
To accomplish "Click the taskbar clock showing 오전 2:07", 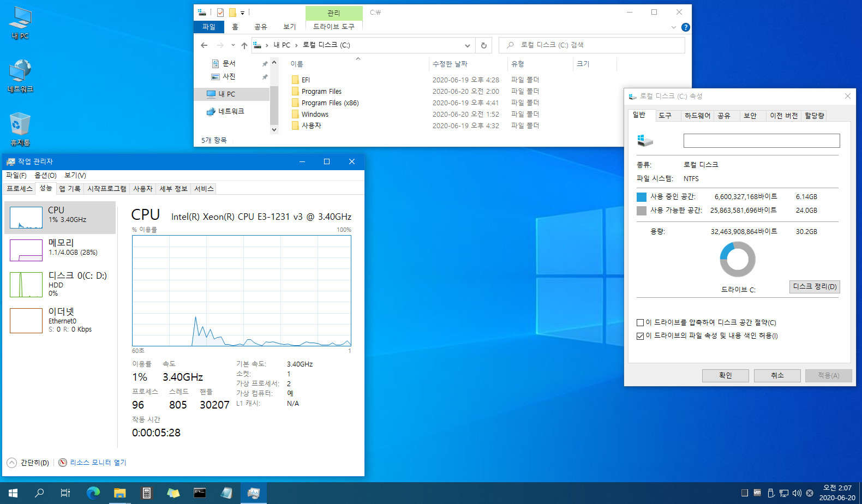I will coord(837,493).
